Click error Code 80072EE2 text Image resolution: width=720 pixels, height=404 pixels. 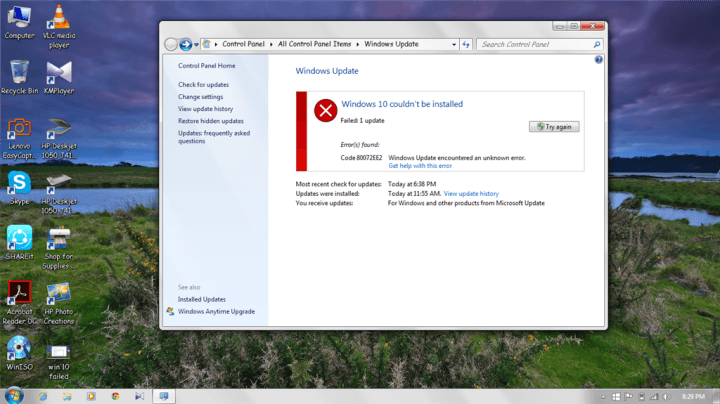(361, 157)
